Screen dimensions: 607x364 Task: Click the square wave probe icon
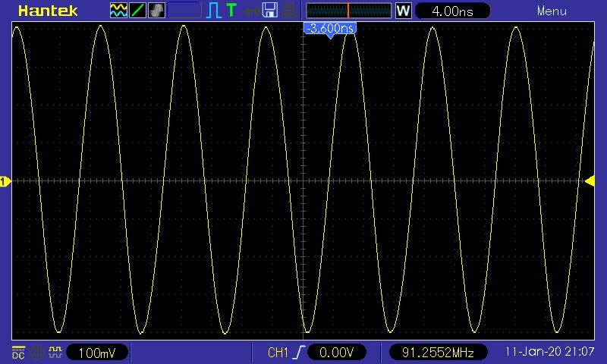(x=55, y=352)
